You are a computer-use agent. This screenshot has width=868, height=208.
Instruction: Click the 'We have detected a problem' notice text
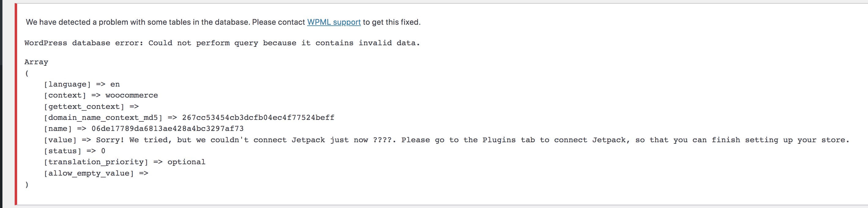(223, 22)
